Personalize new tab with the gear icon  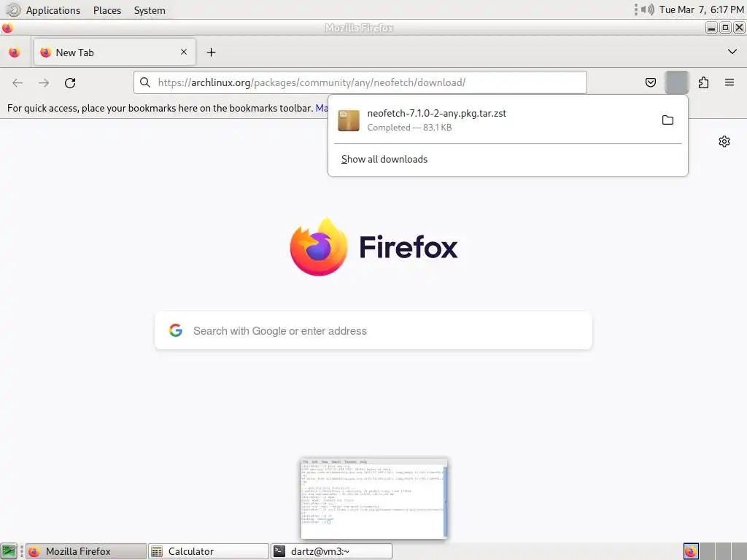(724, 141)
